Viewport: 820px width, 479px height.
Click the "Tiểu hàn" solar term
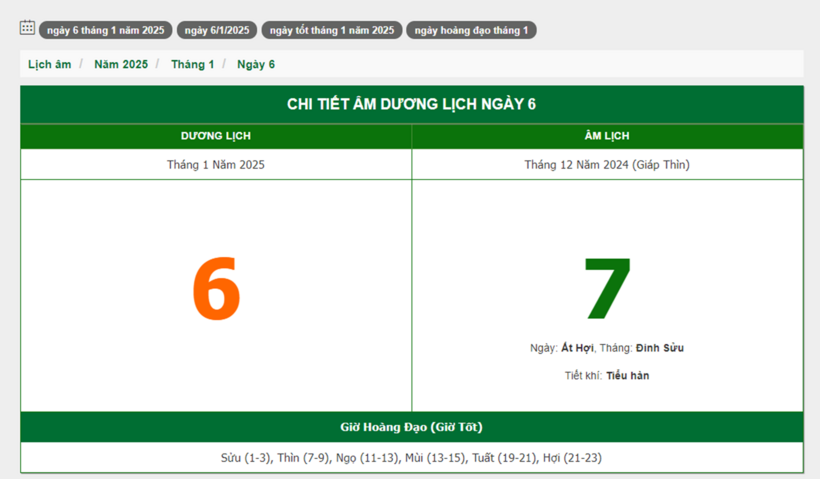tap(627, 376)
